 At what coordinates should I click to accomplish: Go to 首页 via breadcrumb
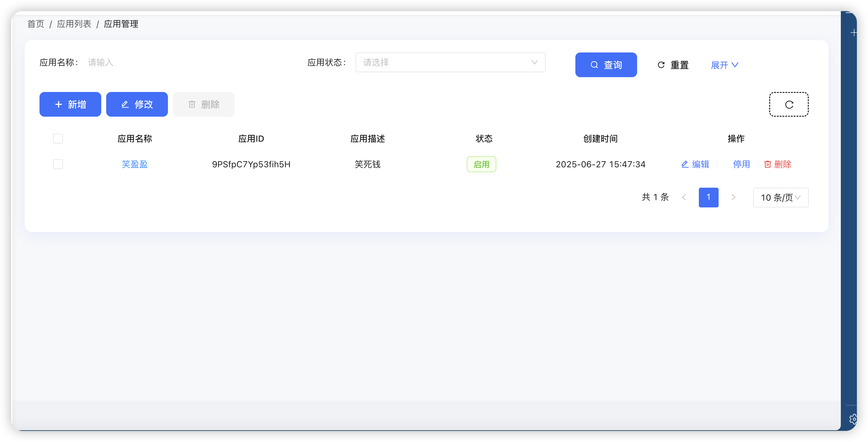(35, 23)
